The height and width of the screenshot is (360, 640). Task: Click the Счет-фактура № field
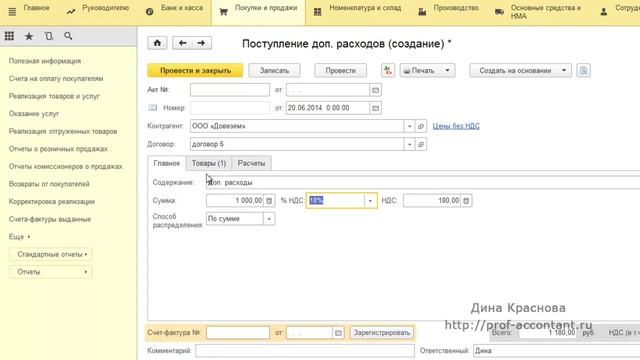pyautogui.click(x=238, y=333)
